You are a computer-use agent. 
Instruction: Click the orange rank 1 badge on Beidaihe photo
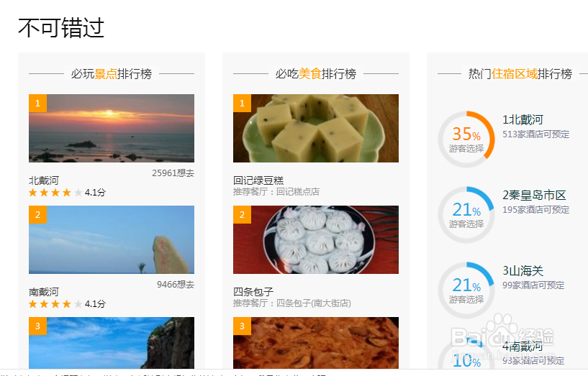[37, 103]
